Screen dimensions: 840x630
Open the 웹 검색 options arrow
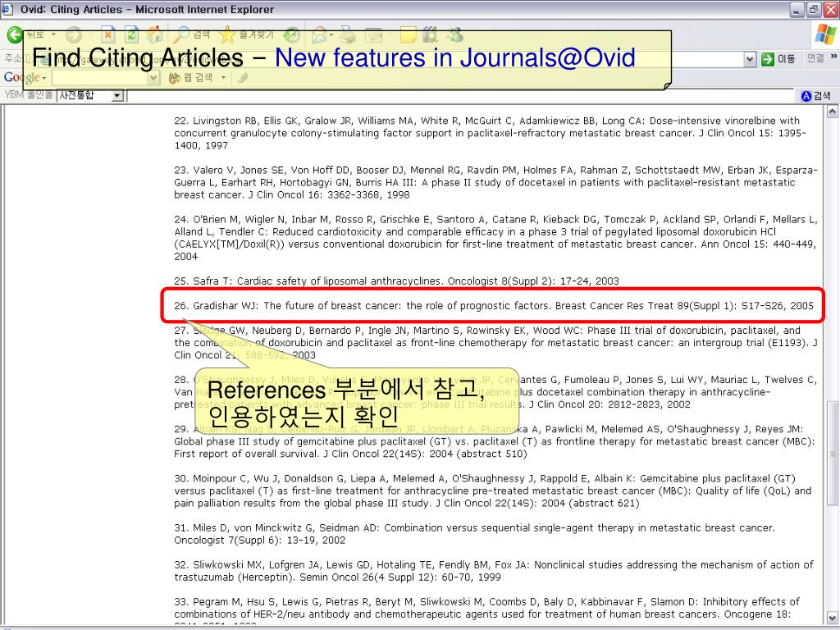223,78
